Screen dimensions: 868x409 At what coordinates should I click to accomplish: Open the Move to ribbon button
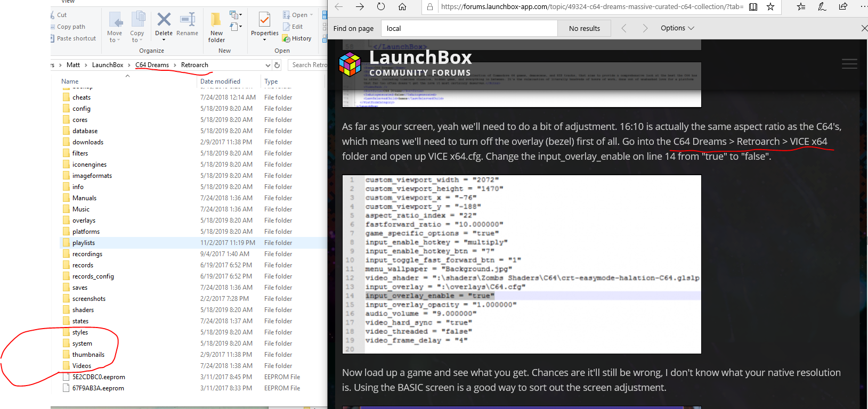pos(115,27)
